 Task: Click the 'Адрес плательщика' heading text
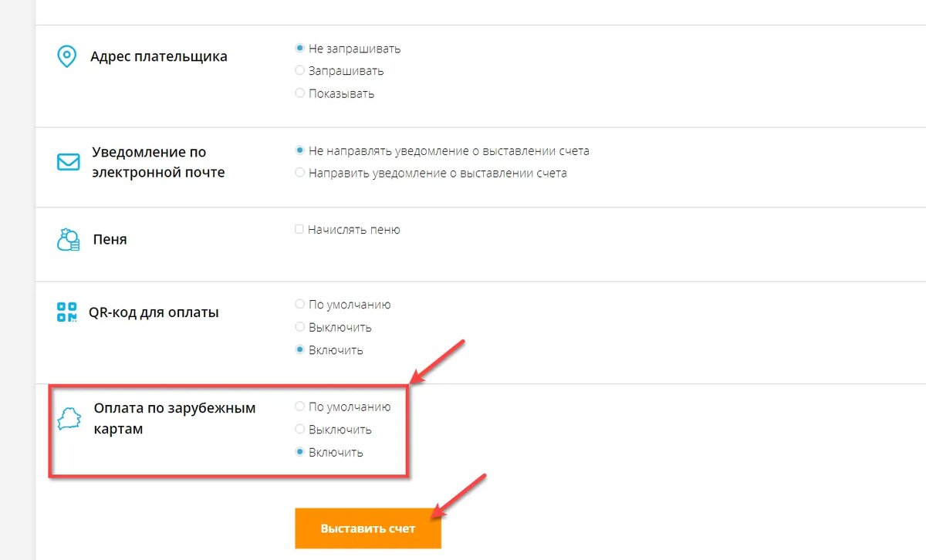click(159, 56)
